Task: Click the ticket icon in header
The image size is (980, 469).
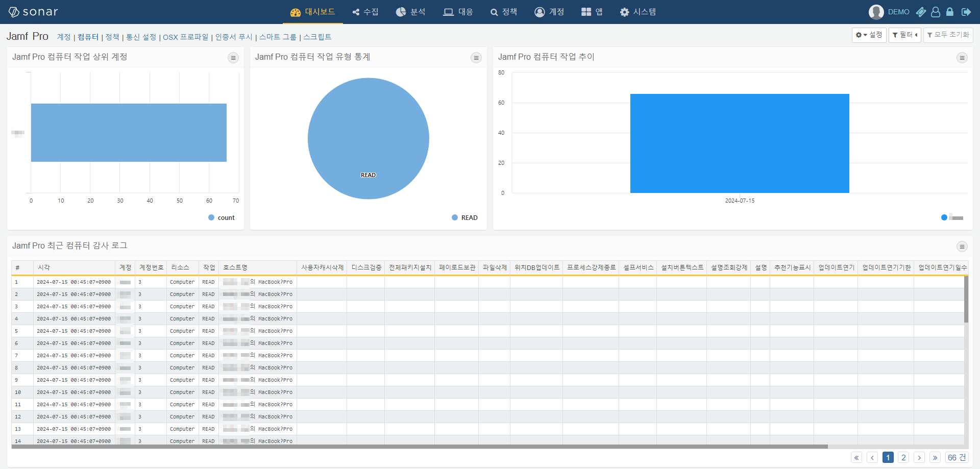Action: (921, 12)
